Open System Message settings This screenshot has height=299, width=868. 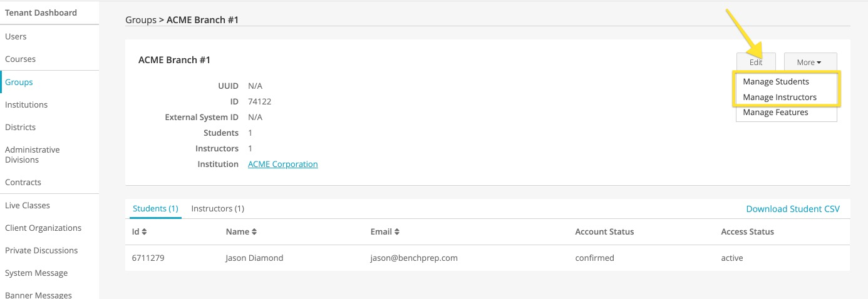(36, 273)
